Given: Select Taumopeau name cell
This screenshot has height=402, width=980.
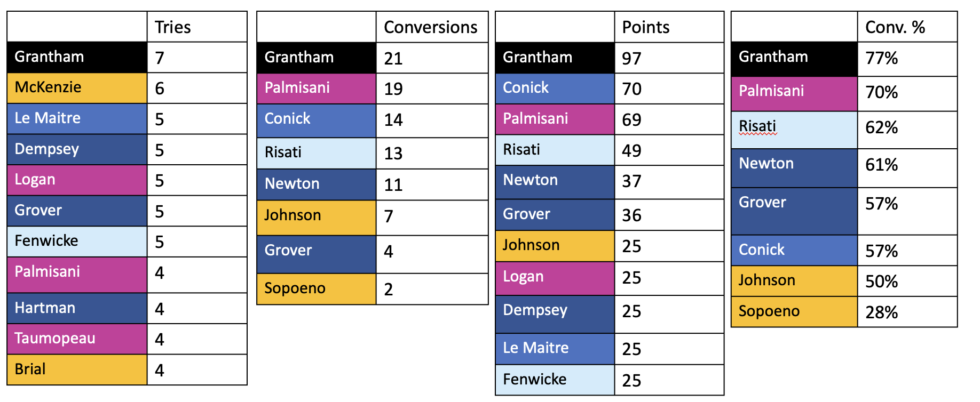Looking at the screenshot, I should [77, 339].
